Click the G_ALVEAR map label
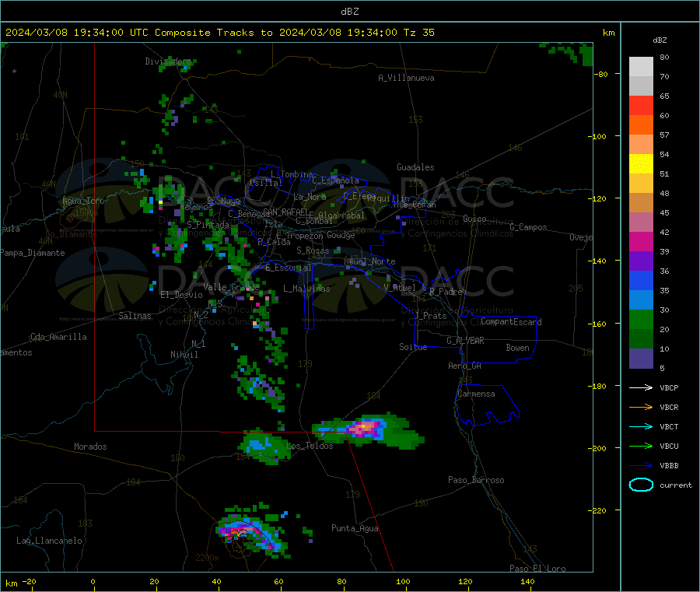 tap(465, 341)
